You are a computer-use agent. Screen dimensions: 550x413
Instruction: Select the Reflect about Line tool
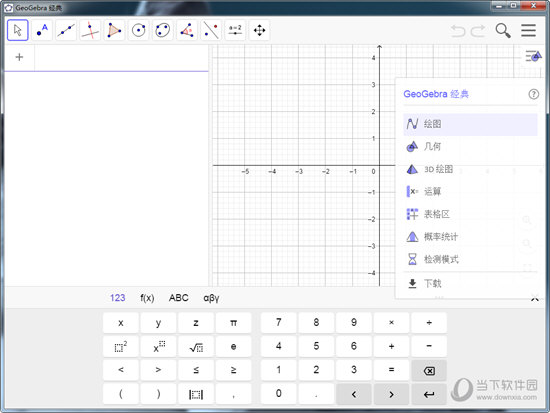pyautogui.click(x=211, y=30)
